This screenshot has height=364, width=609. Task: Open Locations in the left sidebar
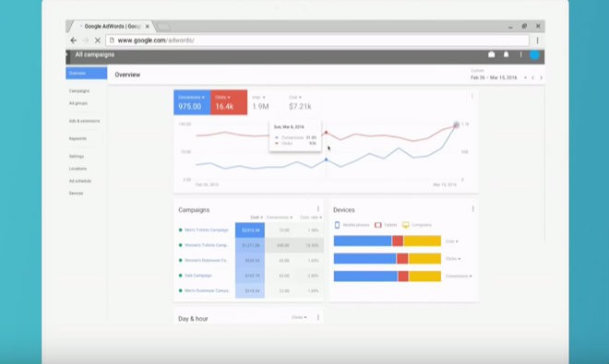[x=78, y=169]
